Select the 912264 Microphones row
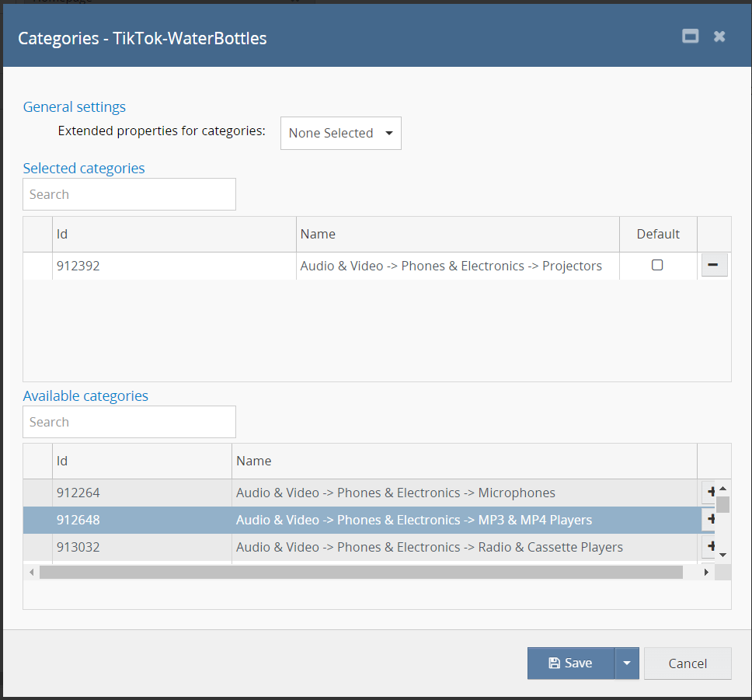The image size is (752, 700). [x=388, y=493]
